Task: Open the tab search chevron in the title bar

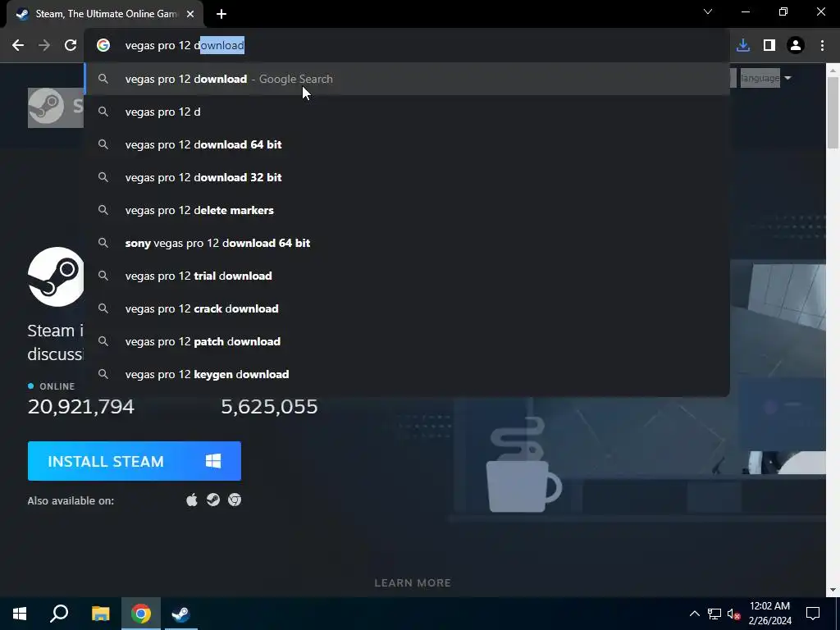Action: [708, 11]
